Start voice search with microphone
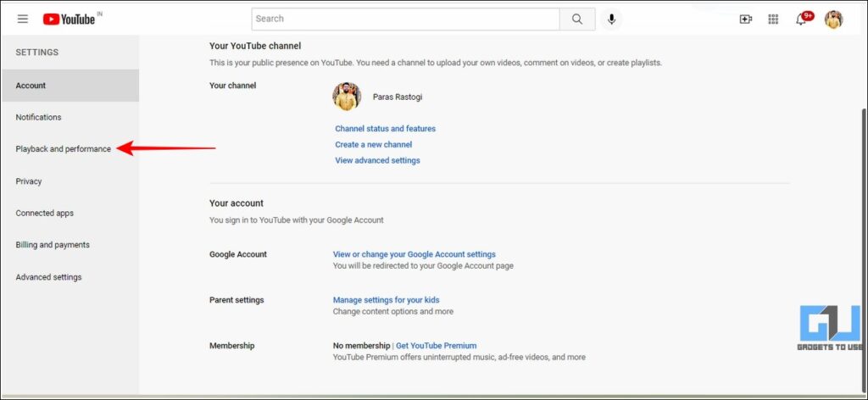The height and width of the screenshot is (400, 868). coord(611,19)
